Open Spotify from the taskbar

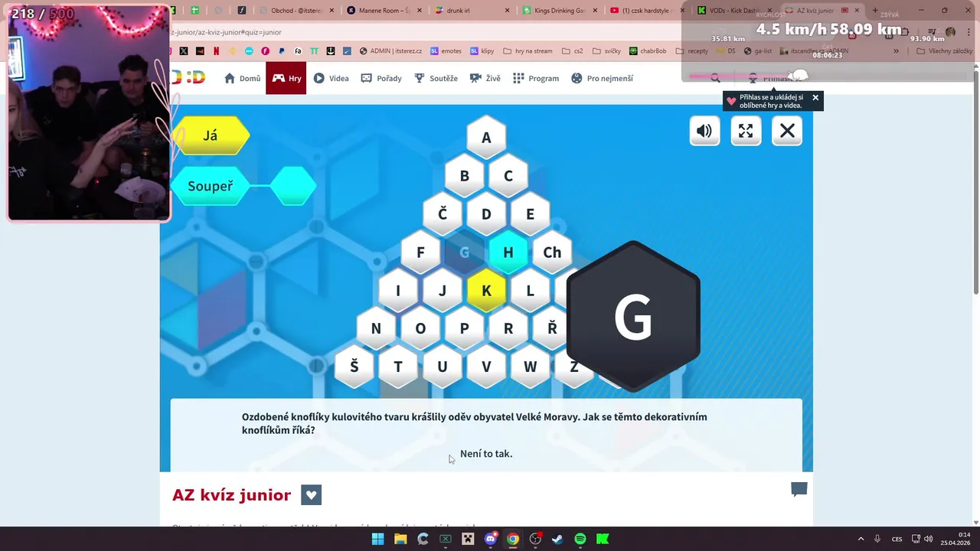click(x=580, y=539)
